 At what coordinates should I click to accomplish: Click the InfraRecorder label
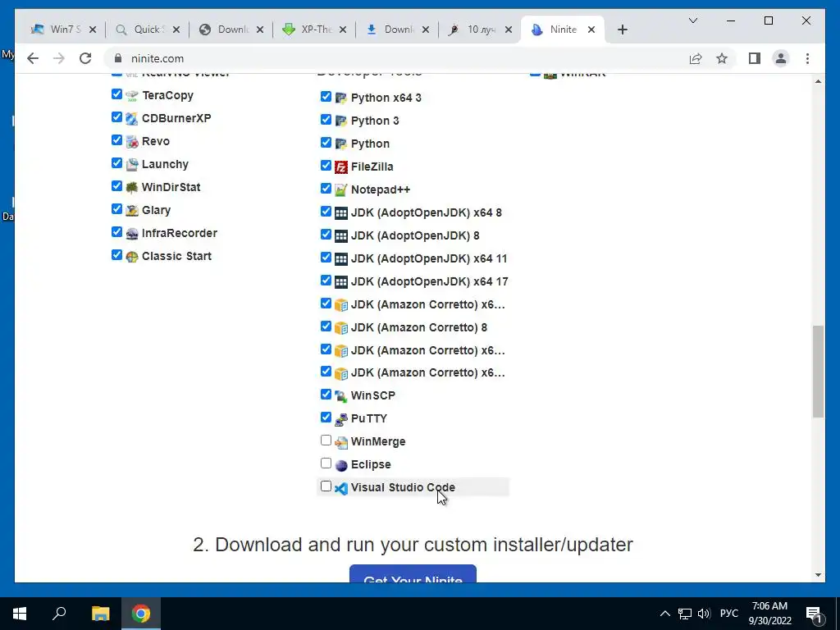coord(180,234)
